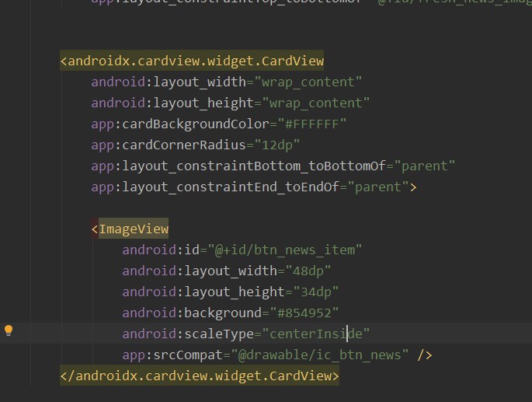Screen dimensions: 532x402
Task: Click the "12dp" cardCornerRadius value
Action: 277,145
